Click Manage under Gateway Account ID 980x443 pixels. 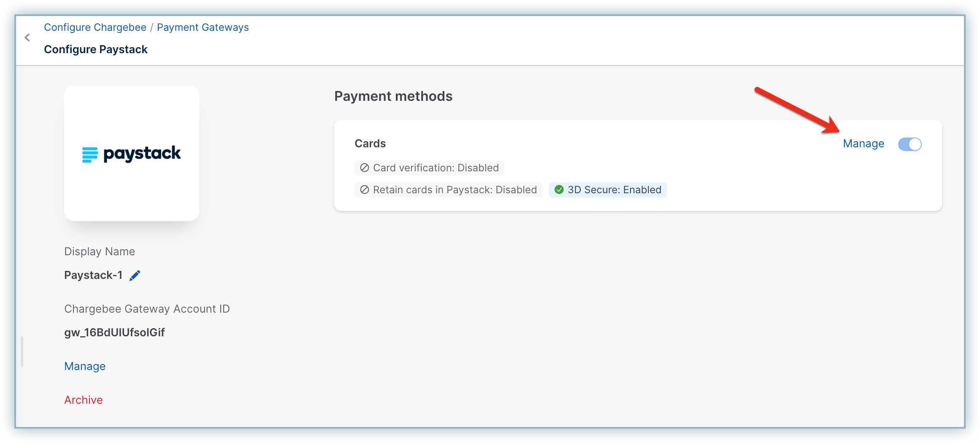pos(85,366)
